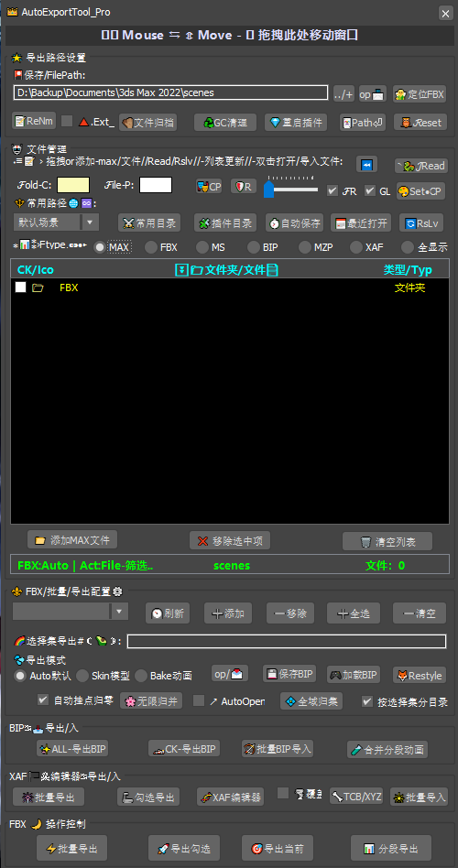Screen dimensions: 458x868
Task: Toggle the .Ext_ checkbox
Action: (x=67, y=121)
